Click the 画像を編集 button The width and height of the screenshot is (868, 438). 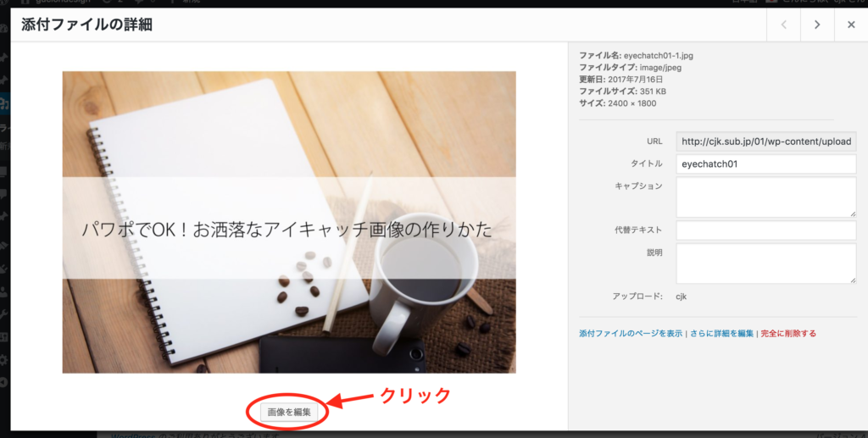point(289,413)
